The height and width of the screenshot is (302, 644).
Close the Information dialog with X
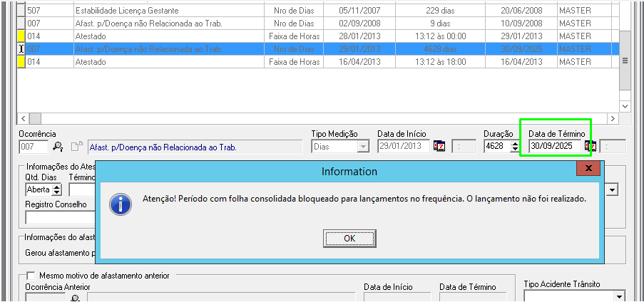click(x=588, y=170)
